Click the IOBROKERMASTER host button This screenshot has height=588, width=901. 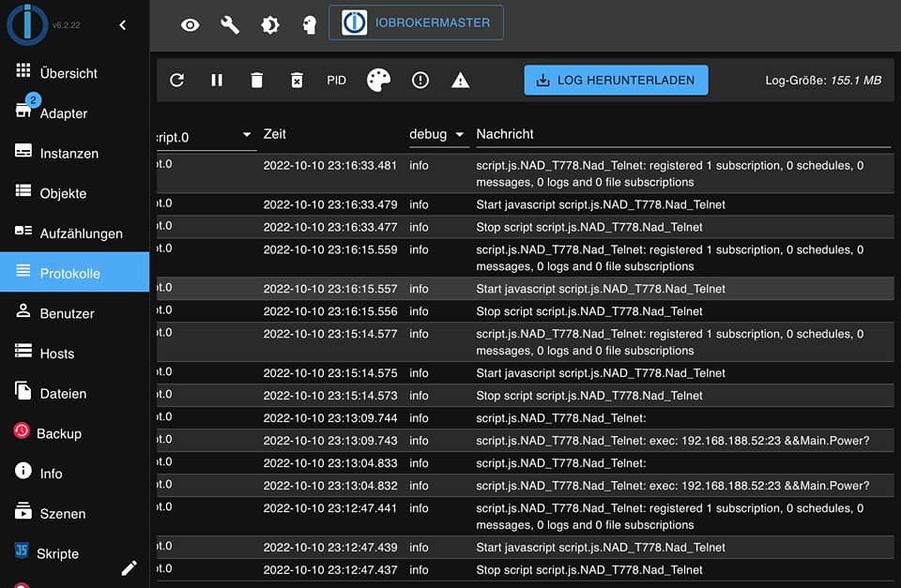[x=416, y=23]
